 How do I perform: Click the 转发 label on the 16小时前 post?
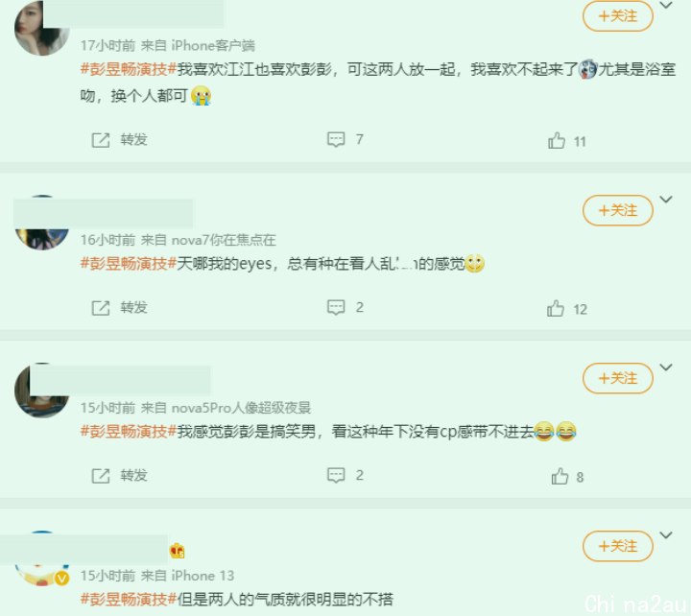click(133, 308)
